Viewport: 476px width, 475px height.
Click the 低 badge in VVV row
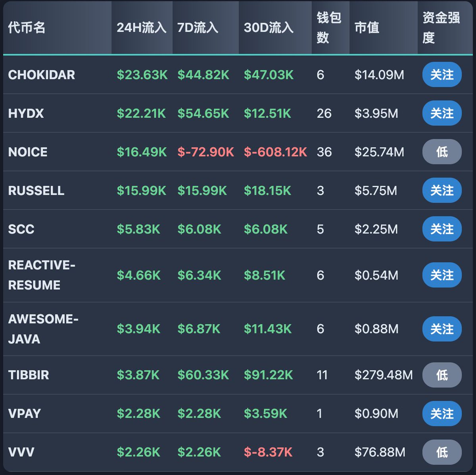pos(441,452)
